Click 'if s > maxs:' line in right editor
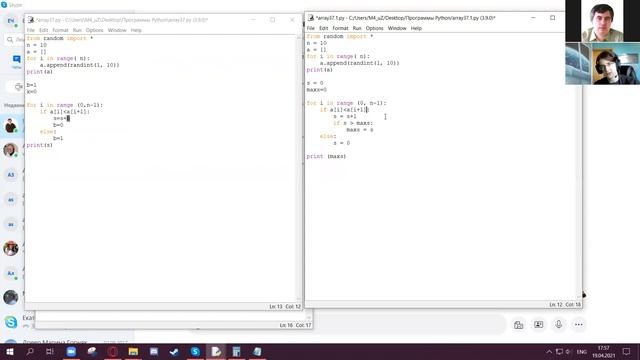This screenshot has height=360, width=640. click(353, 123)
